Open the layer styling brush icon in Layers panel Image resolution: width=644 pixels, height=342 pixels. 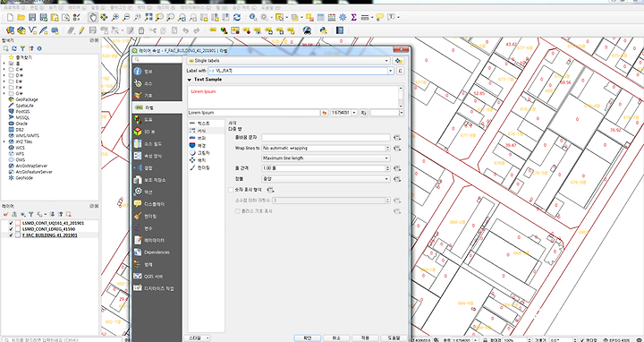tap(5, 214)
